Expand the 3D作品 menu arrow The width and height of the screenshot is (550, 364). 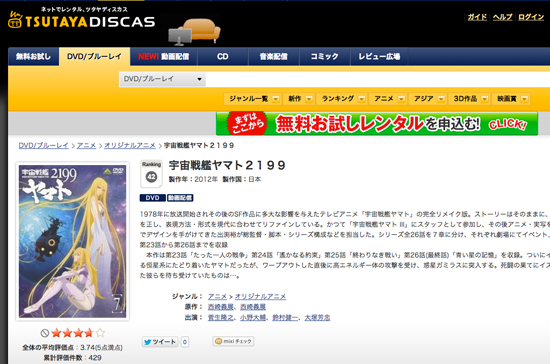(484, 99)
